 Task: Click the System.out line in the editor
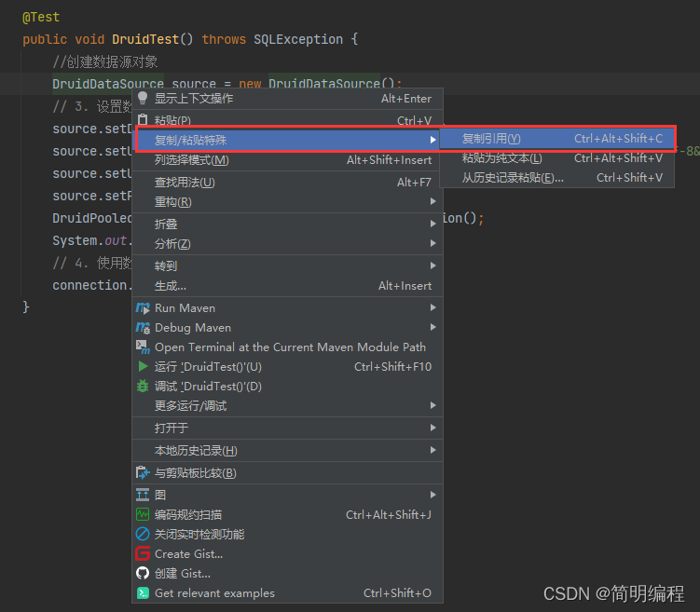[92, 240]
